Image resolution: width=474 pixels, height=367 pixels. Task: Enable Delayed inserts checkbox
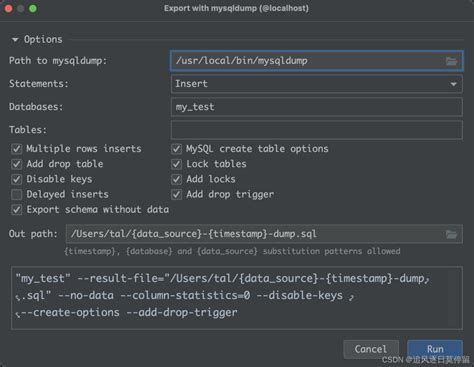(17, 194)
